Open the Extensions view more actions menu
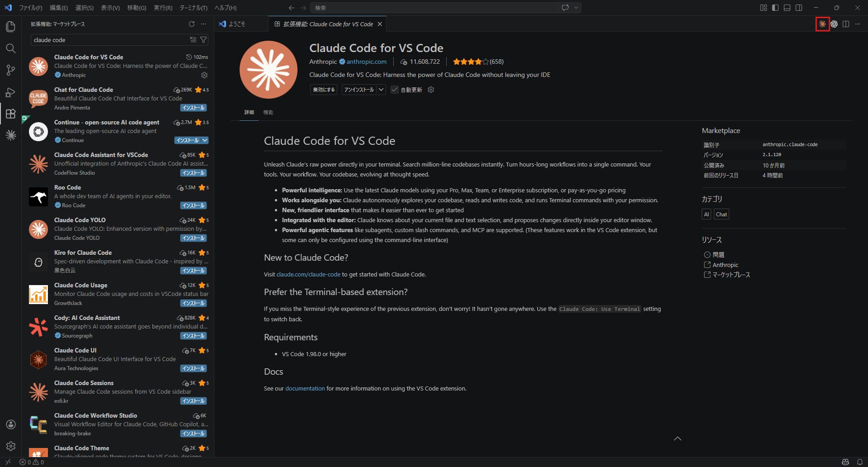 tap(203, 24)
